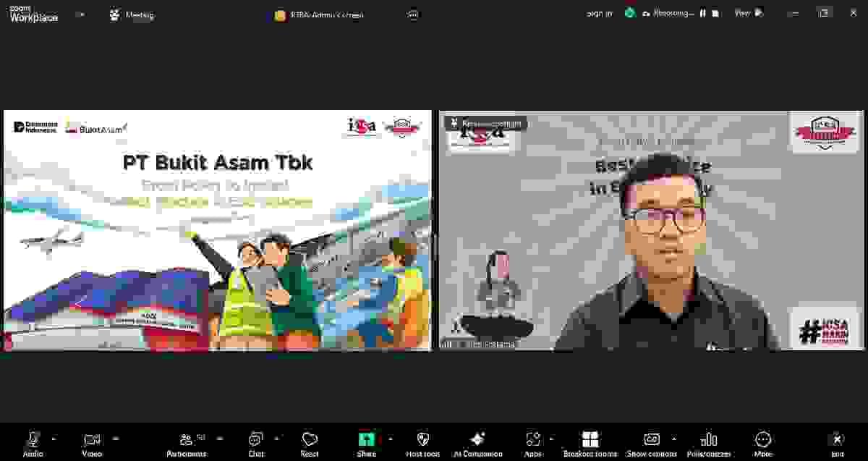
Task: Toggle Show captions
Action: (x=652, y=440)
